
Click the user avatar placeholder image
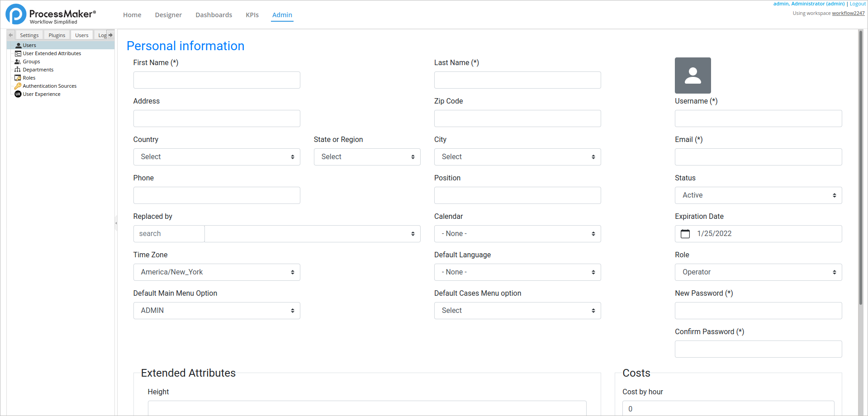693,76
